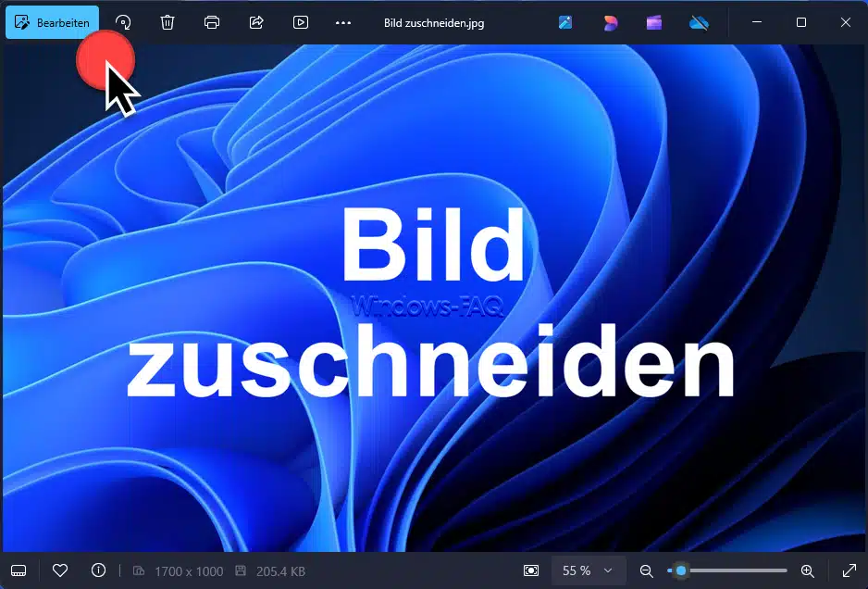868x589 pixels.
Task: Click the zoom slider handle
Action: (x=681, y=570)
